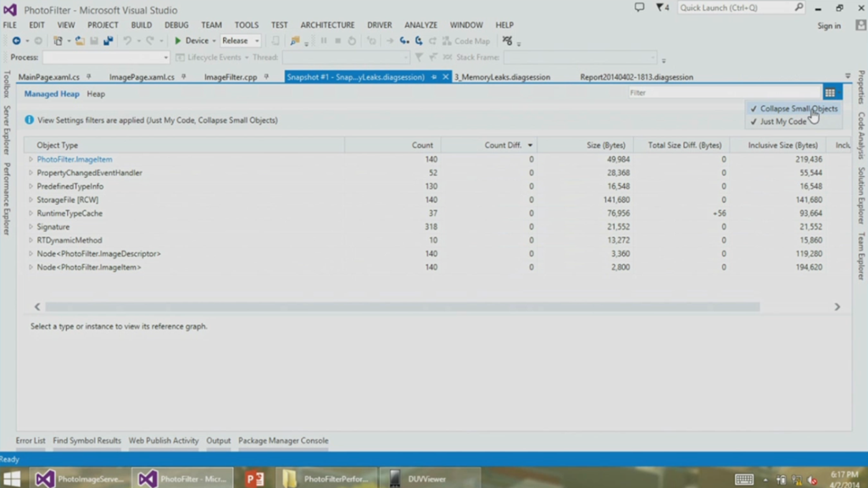
Task: Pin the ImagePage.xaml.cs tab
Action: 184,77
